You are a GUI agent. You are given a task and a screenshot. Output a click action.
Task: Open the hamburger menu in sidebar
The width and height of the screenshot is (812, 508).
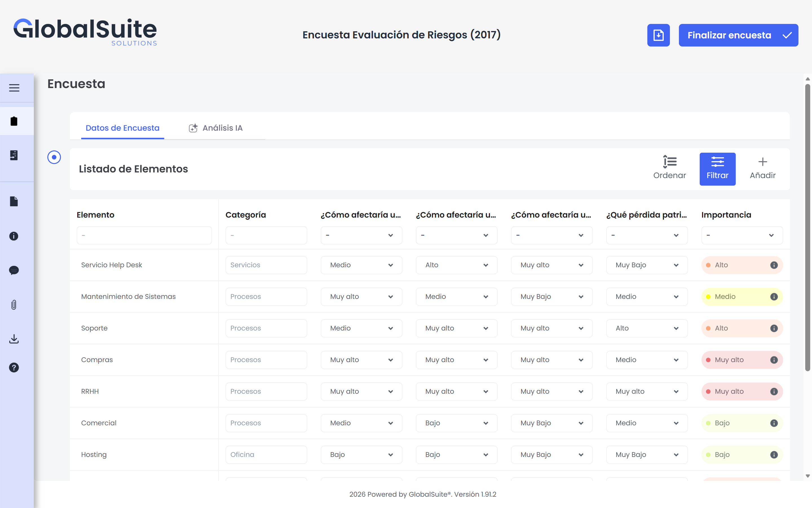[14, 88]
